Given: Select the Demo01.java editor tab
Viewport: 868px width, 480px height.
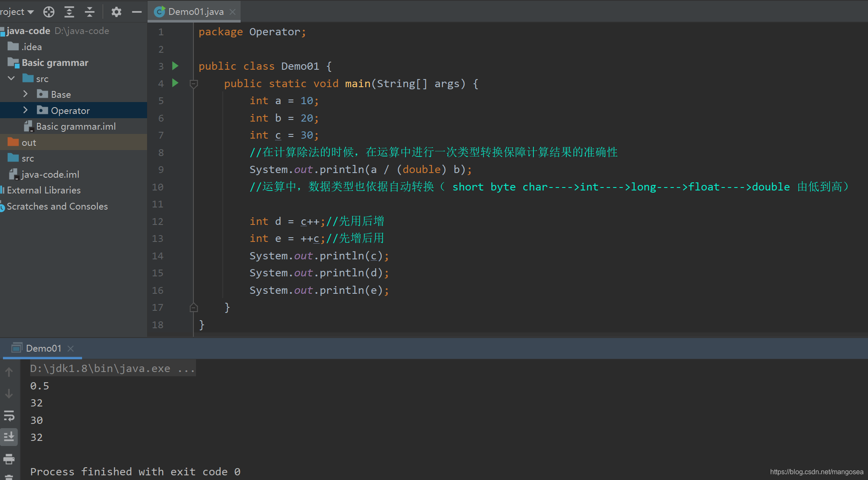Looking at the screenshot, I should pyautogui.click(x=196, y=12).
